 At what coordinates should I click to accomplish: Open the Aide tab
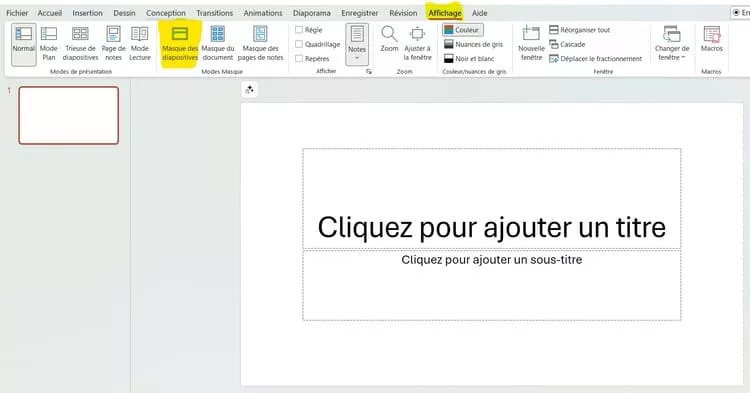pos(480,13)
